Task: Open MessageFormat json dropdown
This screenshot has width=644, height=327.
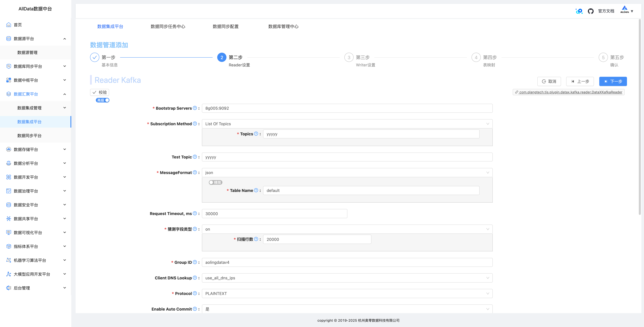Action: point(347,172)
